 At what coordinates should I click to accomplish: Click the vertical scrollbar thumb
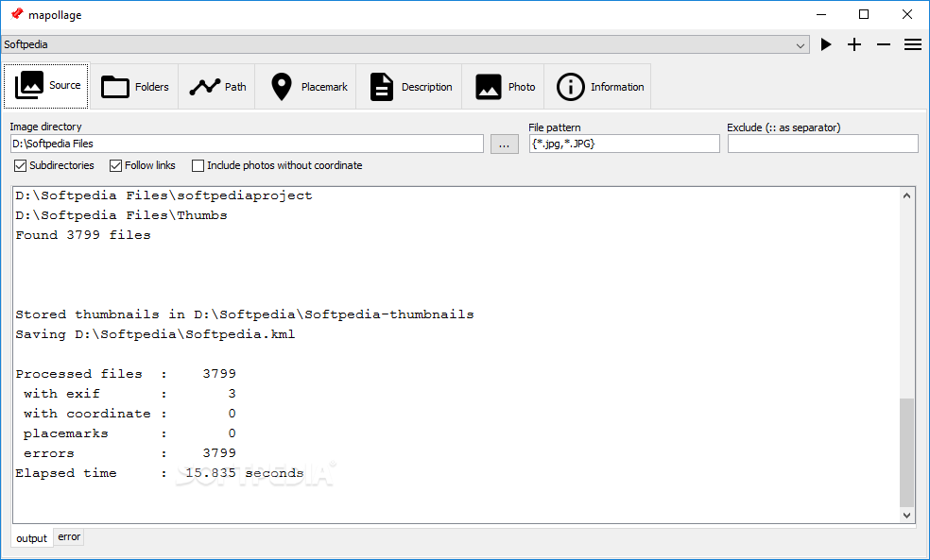[x=906, y=452]
